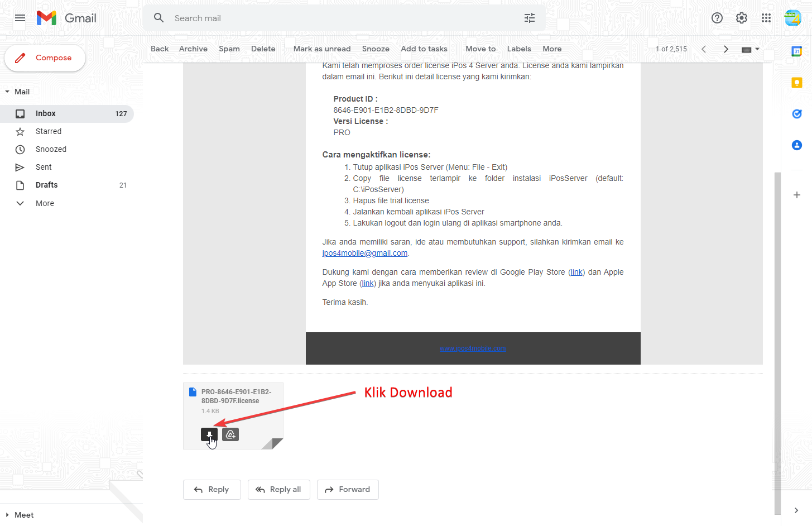
Task: Click Back to return to inbox
Action: (160, 49)
